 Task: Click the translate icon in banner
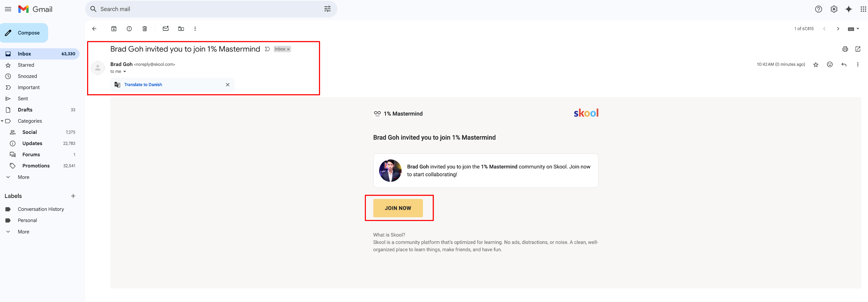(117, 85)
